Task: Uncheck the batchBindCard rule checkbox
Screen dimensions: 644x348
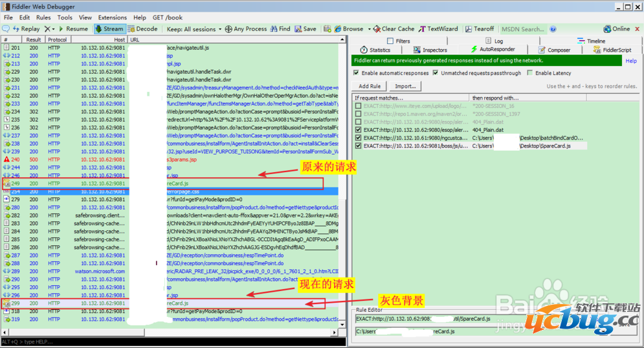Action: (x=359, y=138)
